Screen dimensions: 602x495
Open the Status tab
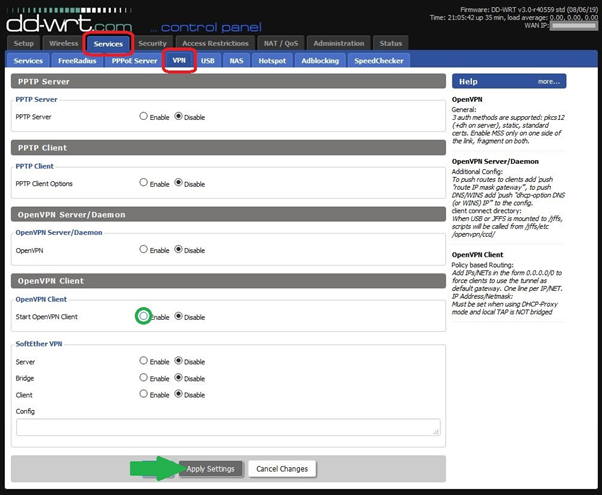click(x=391, y=44)
